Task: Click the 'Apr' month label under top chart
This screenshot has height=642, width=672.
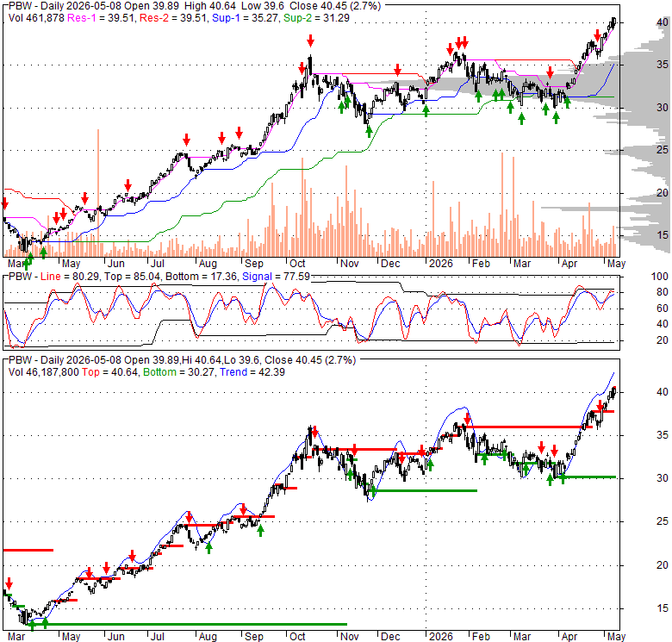Action: coord(569,263)
